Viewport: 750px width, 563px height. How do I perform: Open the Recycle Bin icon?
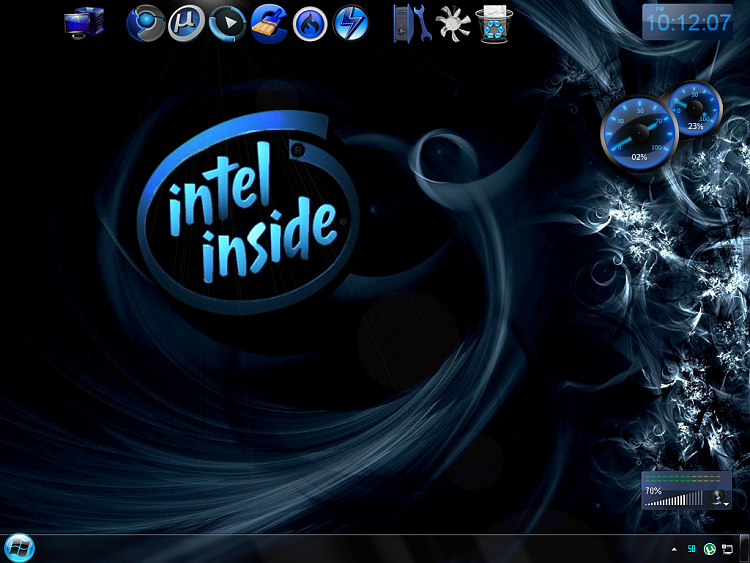coord(494,24)
